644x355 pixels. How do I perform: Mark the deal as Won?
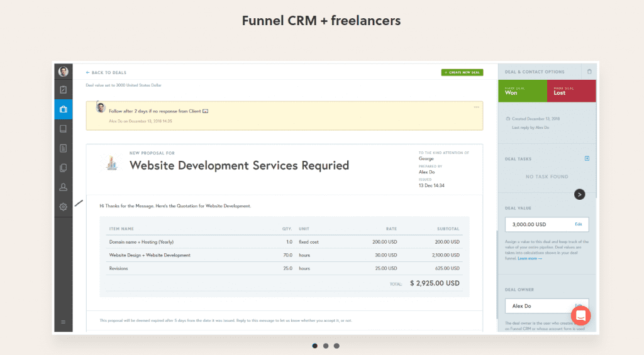pyautogui.click(x=523, y=90)
